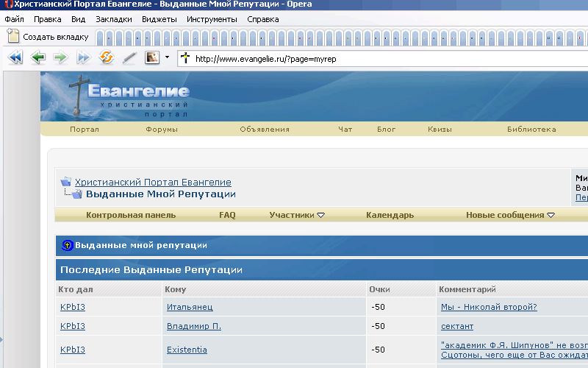Click the forum folder icon in breadcrumb

tap(65, 182)
